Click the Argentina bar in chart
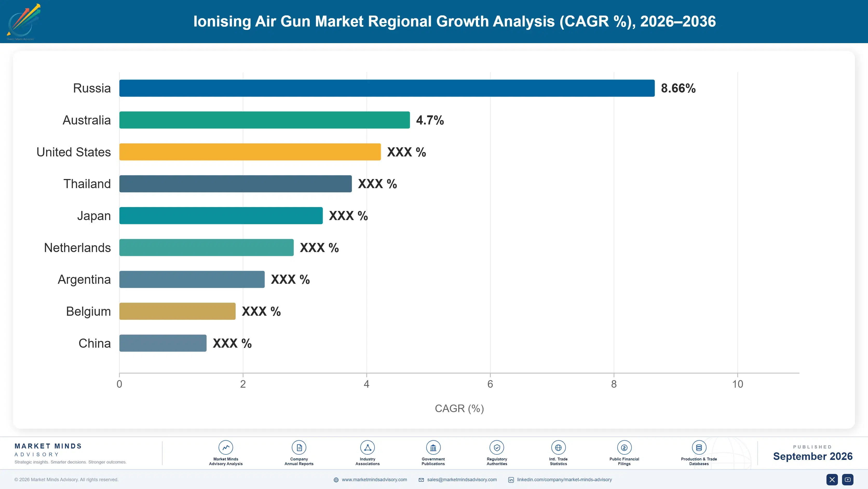Screen dimensions: 868x489 point(192,279)
